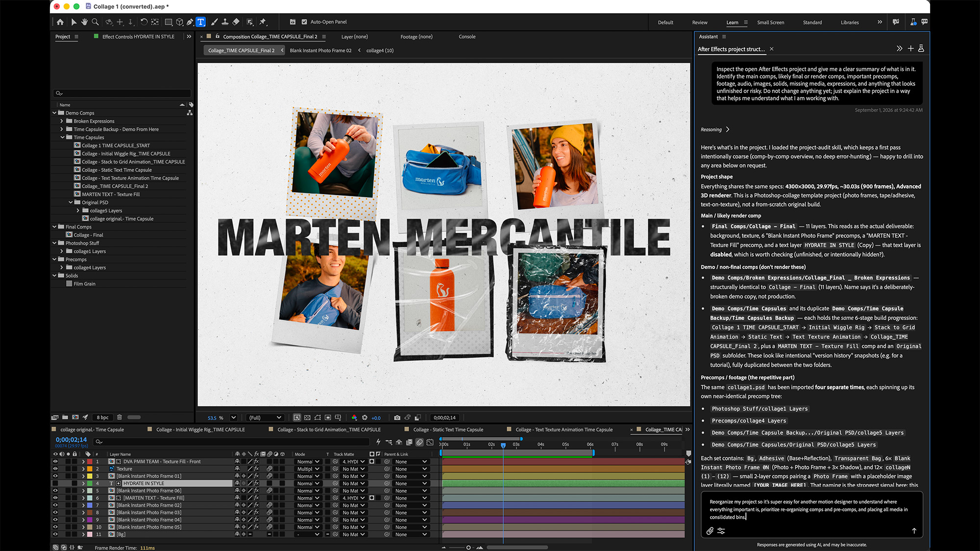Collapse the Final Comps folder
Viewport: 980px width, 551px height.
(x=54, y=227)
